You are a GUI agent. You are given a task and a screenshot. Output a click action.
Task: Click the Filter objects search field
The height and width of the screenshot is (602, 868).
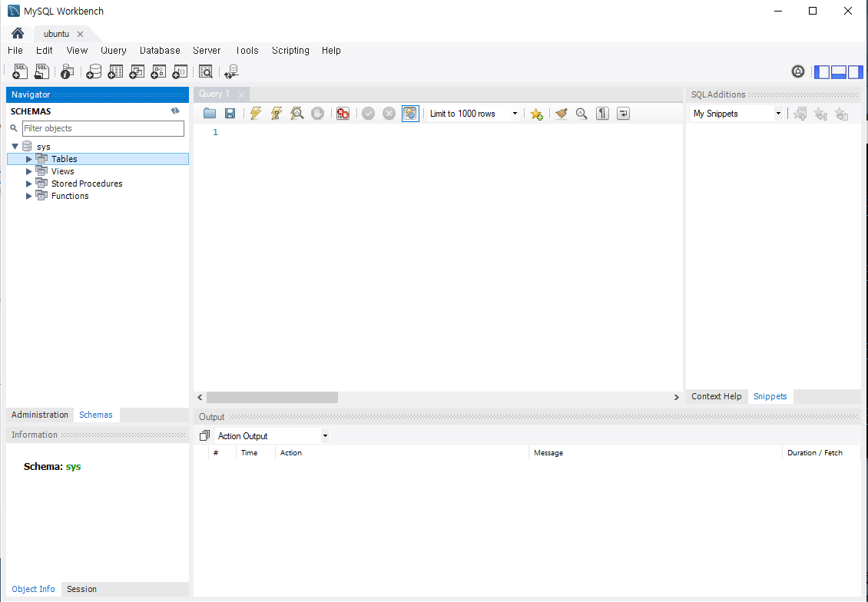click(103, 128)
